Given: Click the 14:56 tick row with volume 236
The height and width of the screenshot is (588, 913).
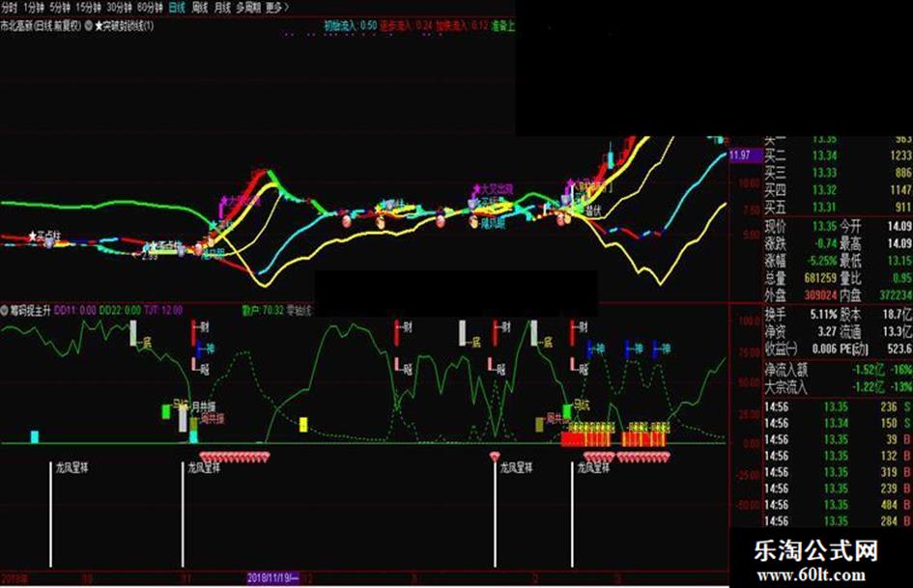Looking at the screenshot, I should (x=838, y=406).
